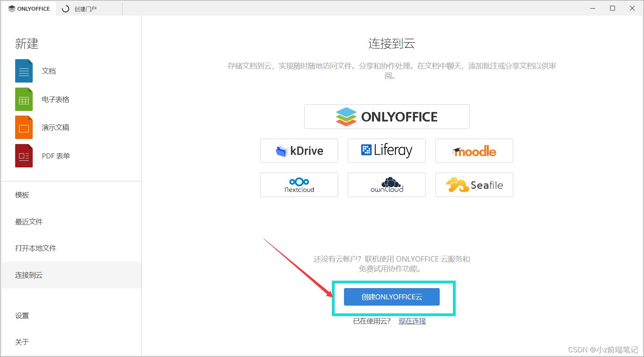The height and width of the screenshot is (357, 644).
Task: Select 打开本地文件 in sidebar
Action: click(72, 248)
